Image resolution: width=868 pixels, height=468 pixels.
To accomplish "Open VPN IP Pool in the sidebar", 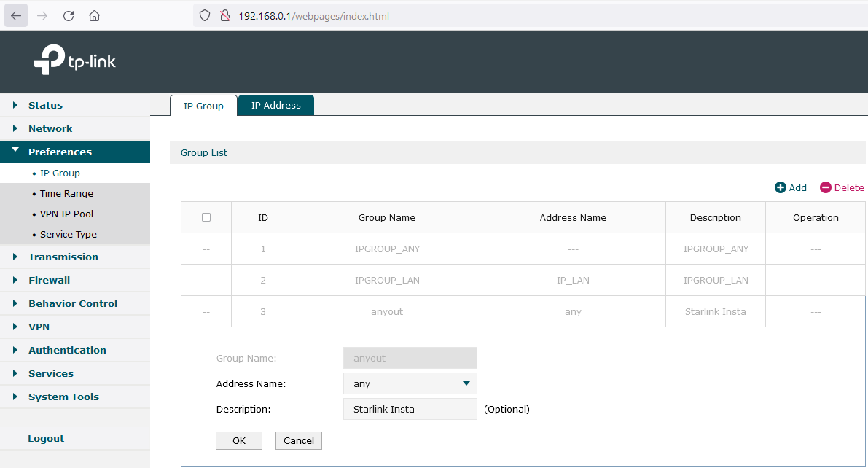I will click(66, 214).
